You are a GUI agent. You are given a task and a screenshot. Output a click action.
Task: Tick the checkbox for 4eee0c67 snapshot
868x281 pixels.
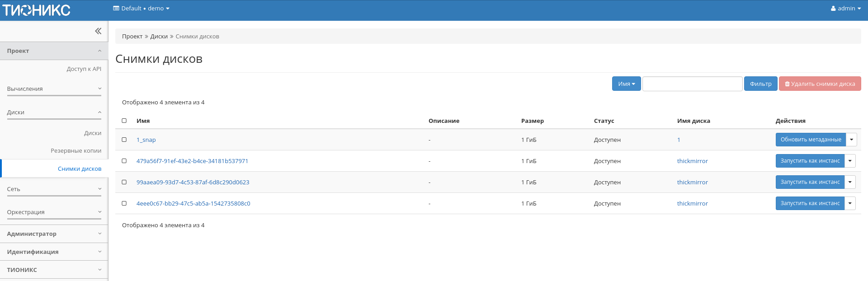click(124, 203)
